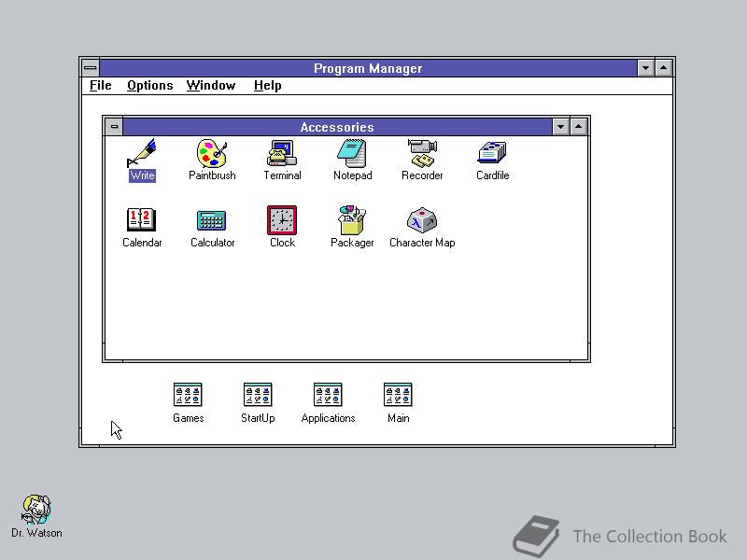Select the Main program group icon
The image size is (747, 560).
click(x=398, y=395)
